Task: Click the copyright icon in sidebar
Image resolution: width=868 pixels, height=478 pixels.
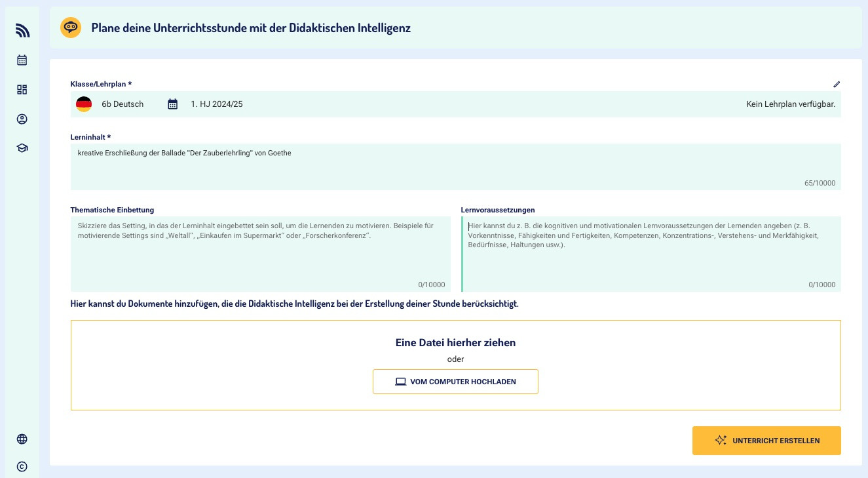Action: [x=22, y=467]
